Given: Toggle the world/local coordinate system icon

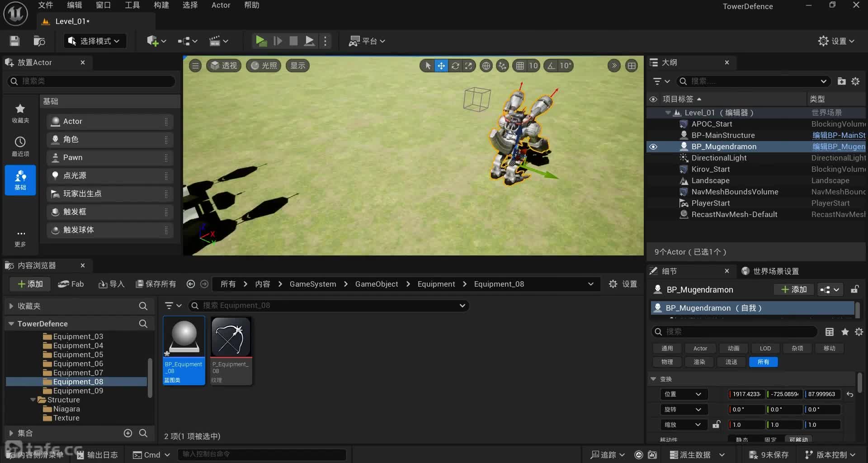Looking at the screenshot, I should (x=486, y=66).
